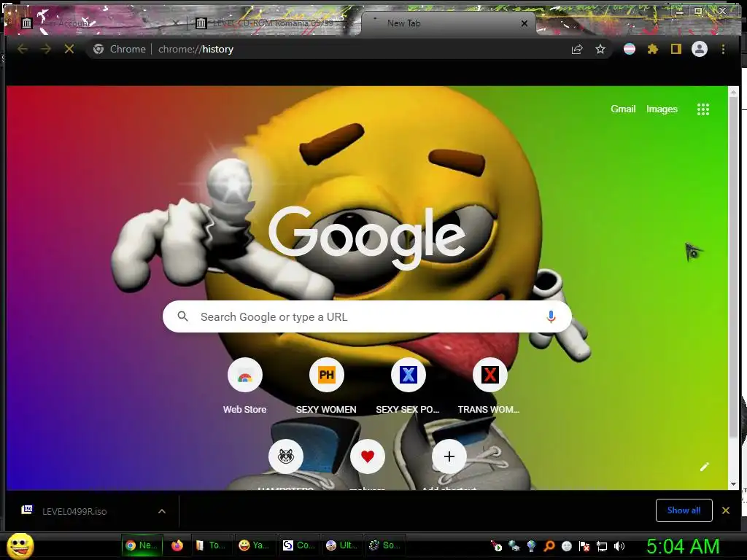Toggle the Chrome side panel
747x560 pixels.
click(676, 49)
